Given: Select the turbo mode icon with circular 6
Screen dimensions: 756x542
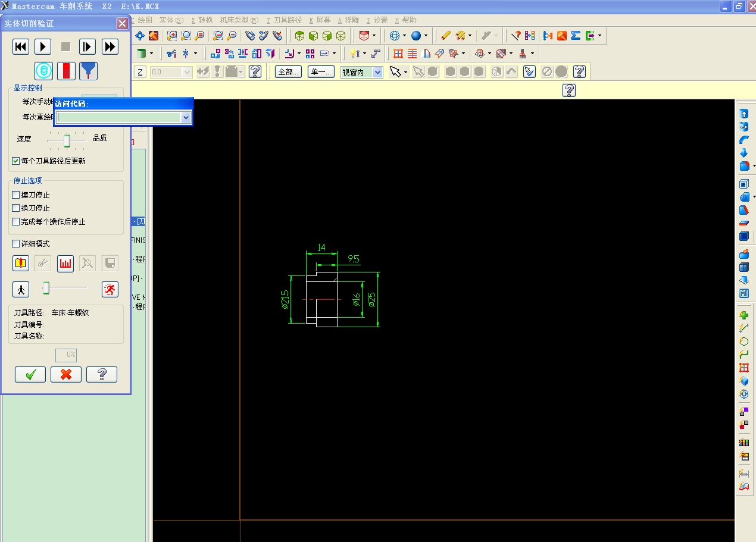Looking at the screenshot, I should coord(43,71).
